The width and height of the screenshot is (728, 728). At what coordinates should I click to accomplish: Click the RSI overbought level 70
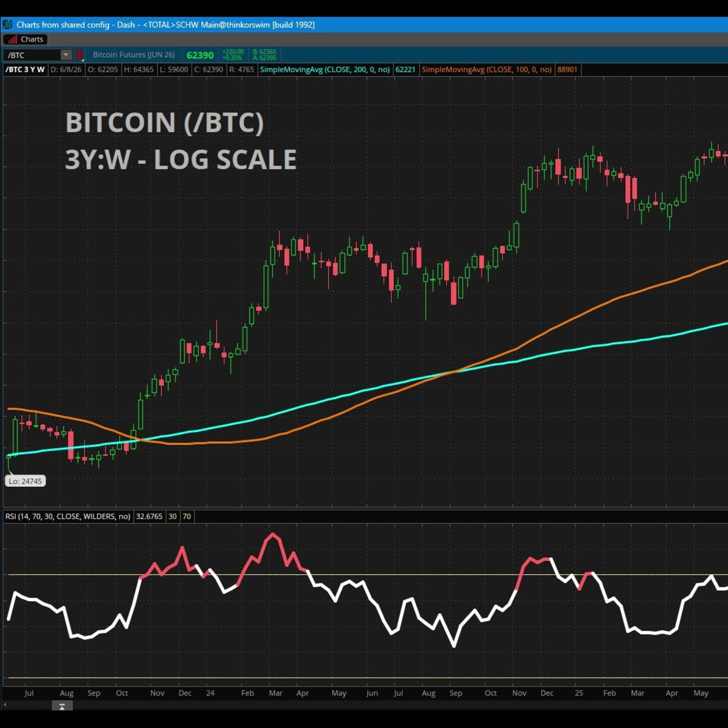pos(187,516)
